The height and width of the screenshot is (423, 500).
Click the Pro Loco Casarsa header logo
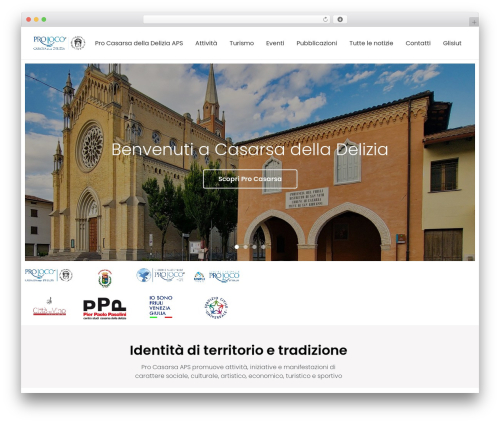[59, 43]
